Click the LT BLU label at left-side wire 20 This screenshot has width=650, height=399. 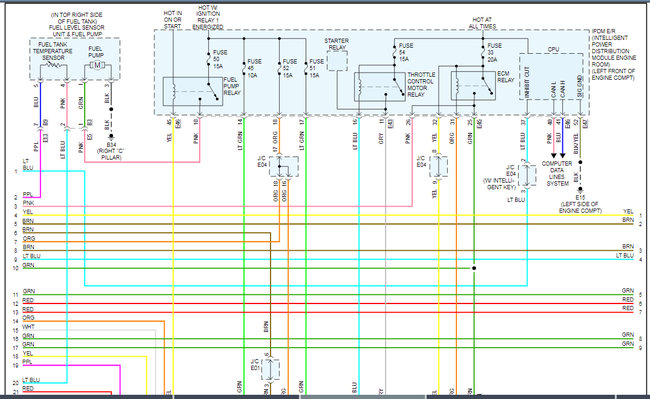(x=32, y=380)
